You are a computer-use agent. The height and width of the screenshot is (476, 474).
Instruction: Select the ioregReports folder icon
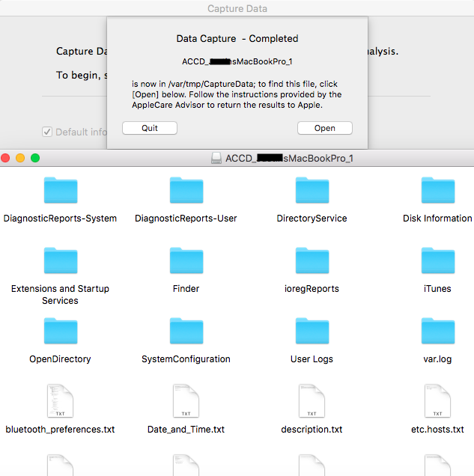312,260
